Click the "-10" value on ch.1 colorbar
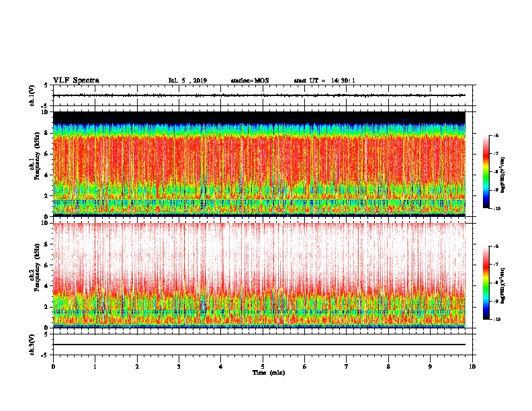The image size is (532, 411). pos(497,209)
